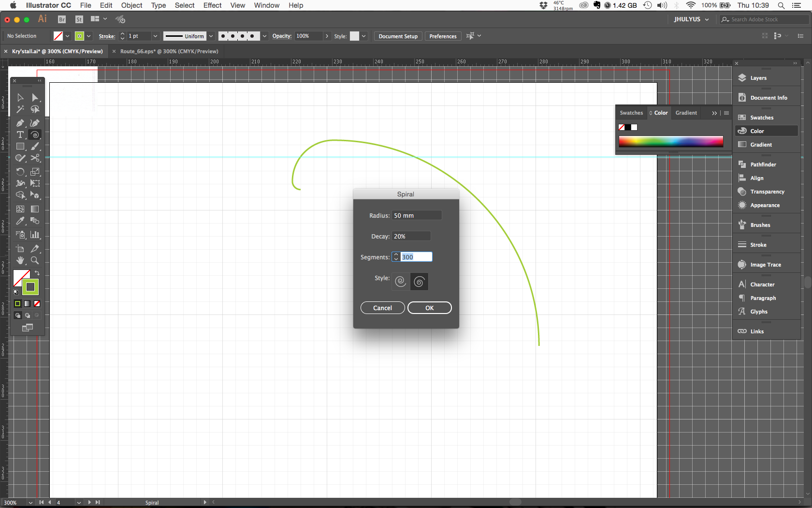The height and width of the screenshot is (508, 812).
Task: Open the stroke color dropdown in control bar
Action: point(89,36)
